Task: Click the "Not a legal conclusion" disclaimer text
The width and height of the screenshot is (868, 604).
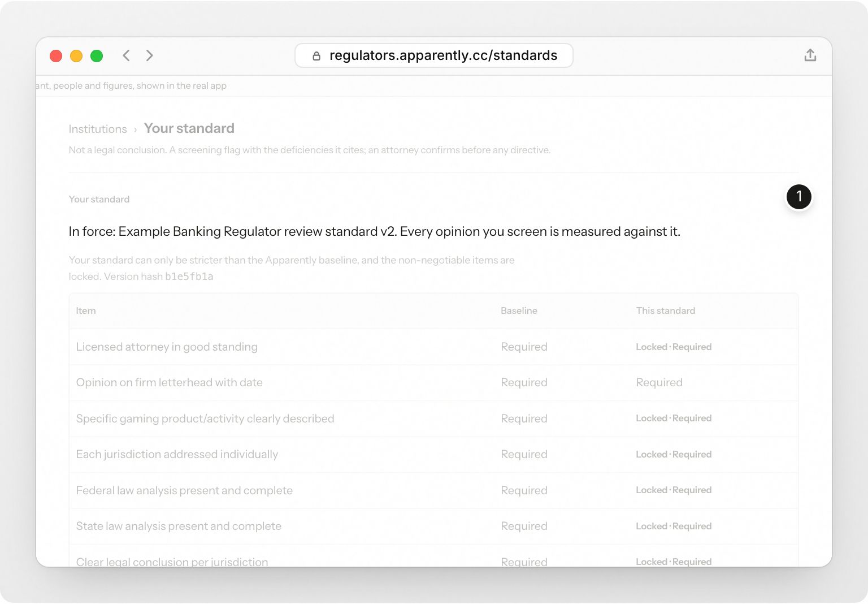Action: (310, 150)
